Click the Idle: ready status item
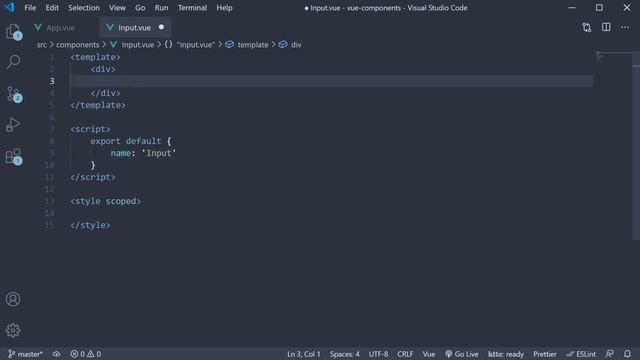This screenshot has width=640, height=360. click(506, 354)
